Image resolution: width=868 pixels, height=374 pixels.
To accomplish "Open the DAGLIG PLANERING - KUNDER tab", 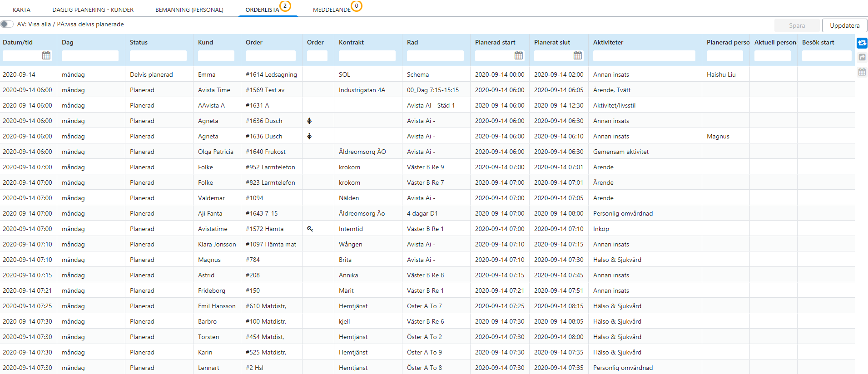I will 93,10.
